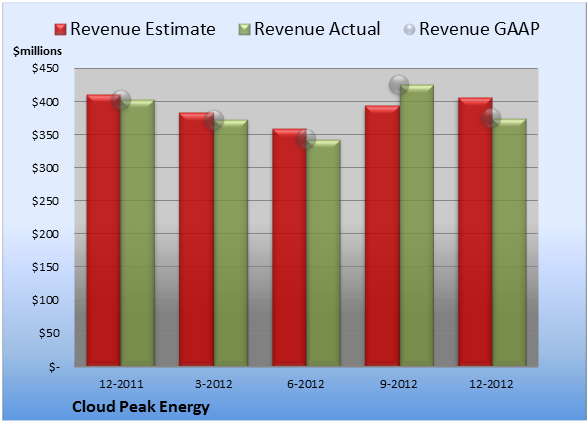Select the 'Revenue Actual' legend label
This screenshot has height=422, width=588.
317,29
